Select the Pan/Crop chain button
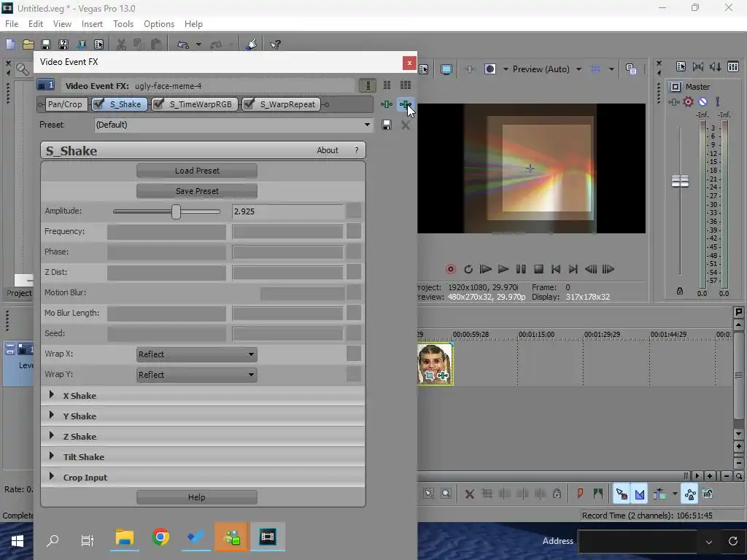The image size is (747, 560). click(x=65, y=104)
